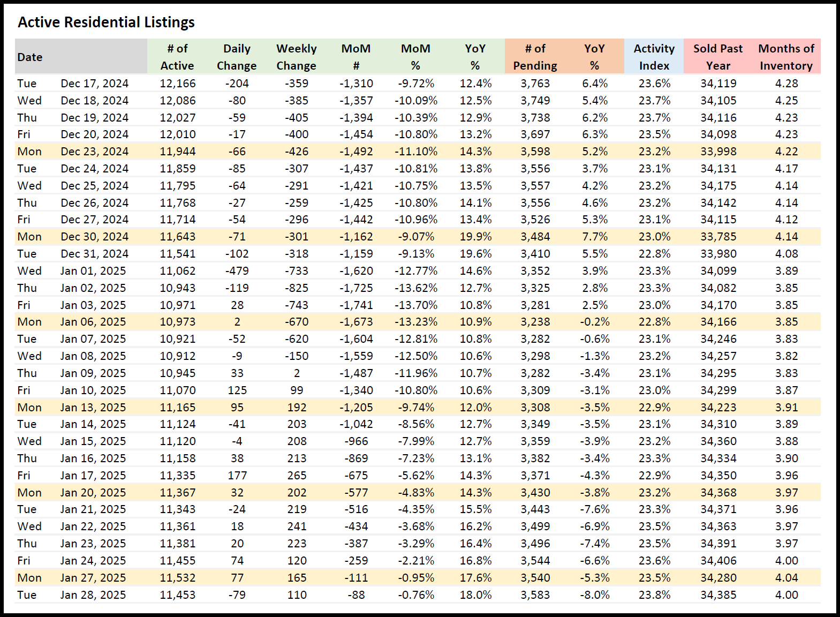The image size is (840, 617).
Task: Select the sold past year value 33,785
Action: [x=718, y=237]
